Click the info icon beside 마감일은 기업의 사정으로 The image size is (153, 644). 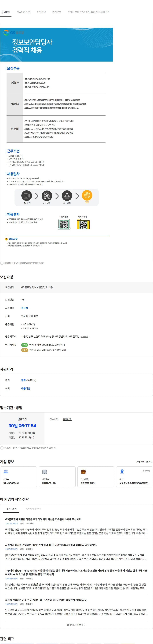click(2, 448)
